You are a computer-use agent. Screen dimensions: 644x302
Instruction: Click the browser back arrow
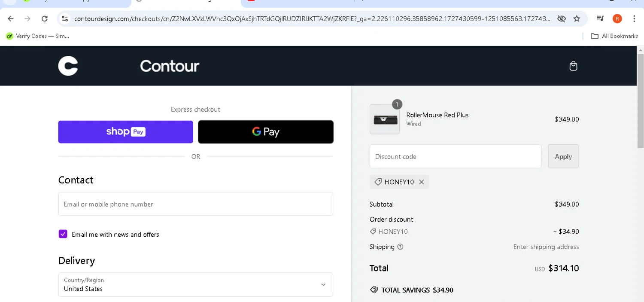tap(11, 18)
